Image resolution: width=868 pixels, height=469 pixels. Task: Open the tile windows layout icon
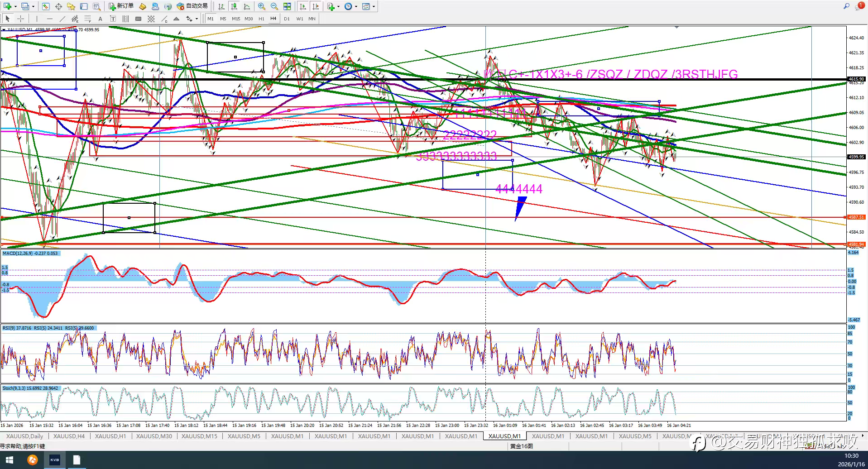287,6
